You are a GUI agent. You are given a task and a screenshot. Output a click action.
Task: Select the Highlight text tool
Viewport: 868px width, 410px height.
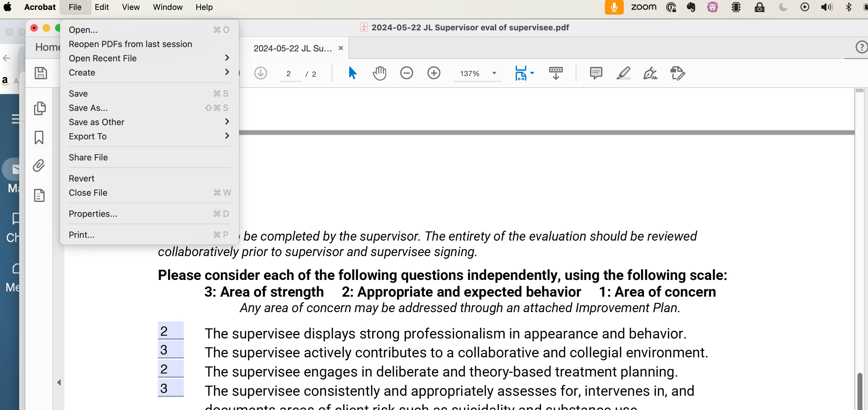(x=623, y=73)
